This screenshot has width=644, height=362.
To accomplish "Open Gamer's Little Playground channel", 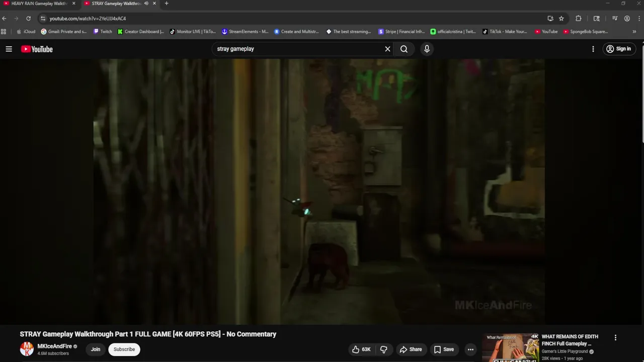I will point(565,351).
